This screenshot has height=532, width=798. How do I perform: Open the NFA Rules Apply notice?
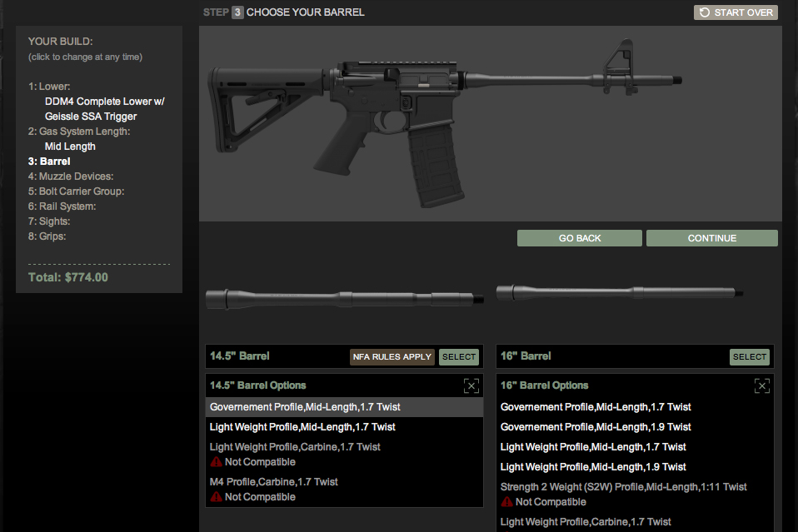coord(392,356)
